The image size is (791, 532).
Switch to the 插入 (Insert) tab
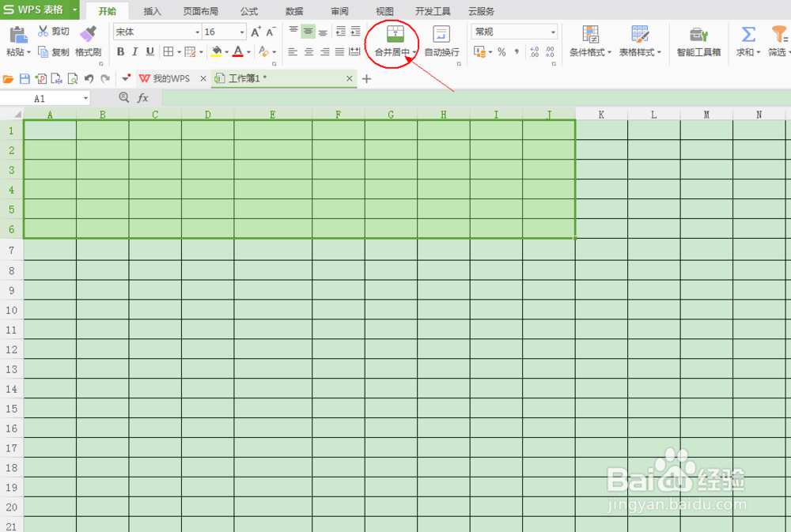152,11
